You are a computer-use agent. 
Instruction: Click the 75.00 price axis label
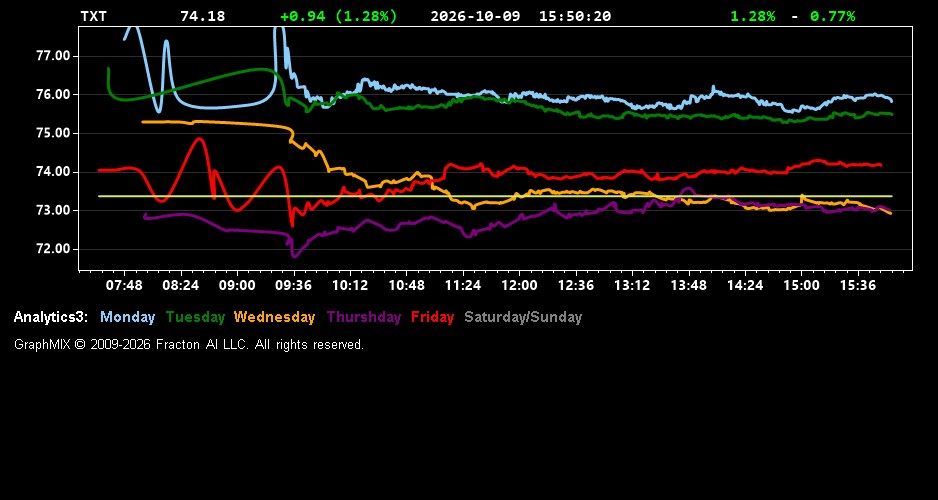pyautogui.click(x=54, y=133)
